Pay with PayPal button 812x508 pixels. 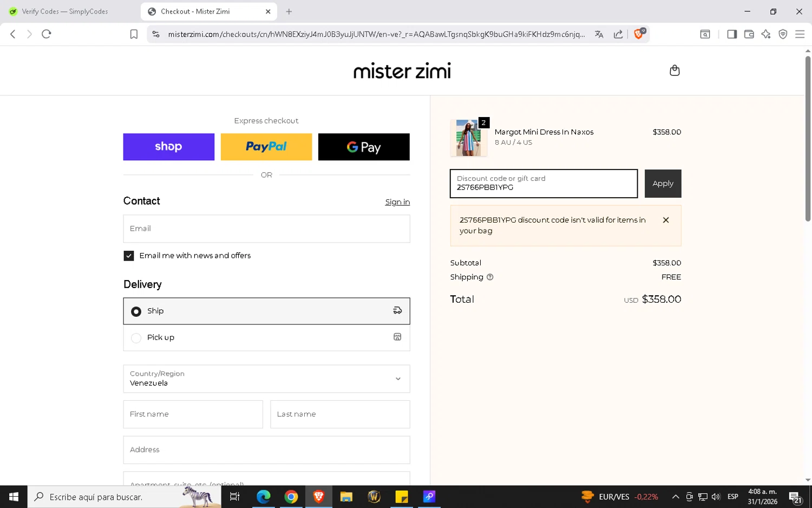[266, 147]
